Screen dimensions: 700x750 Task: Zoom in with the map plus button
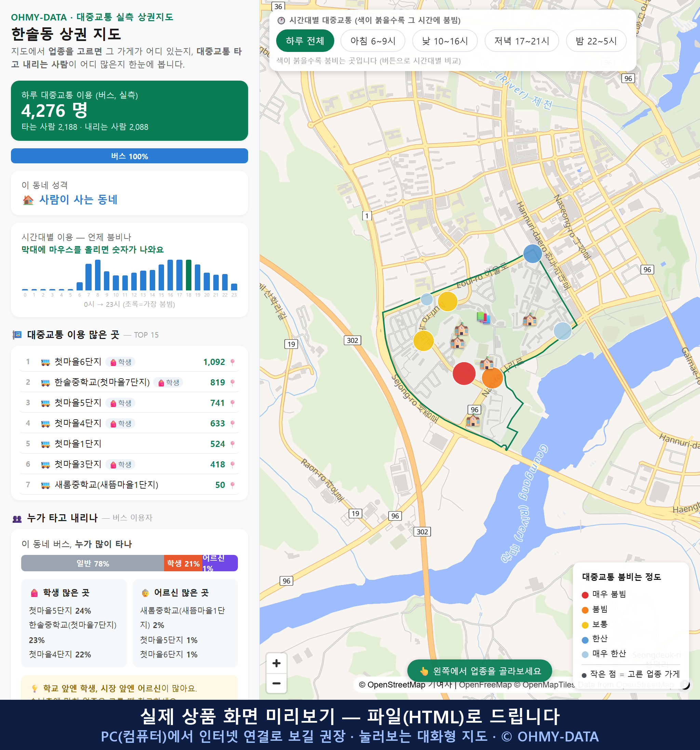[x=276, y=663]
